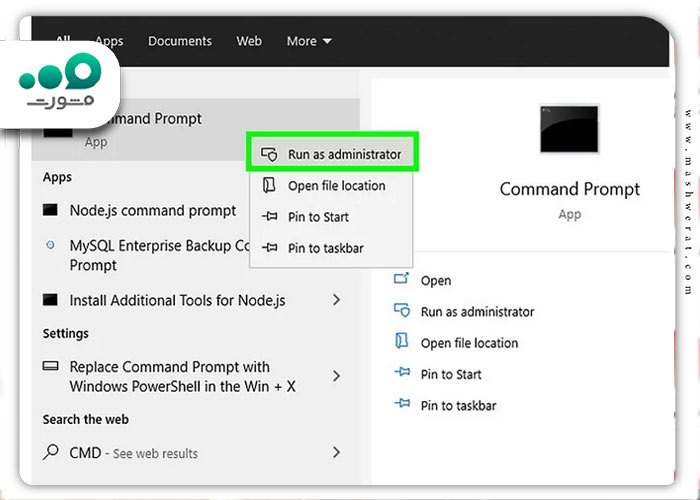The width and height of the screenshot is (700, 500).
Task: Expand arrow for Replace Command Prompt setting
Action: [337, 376]
